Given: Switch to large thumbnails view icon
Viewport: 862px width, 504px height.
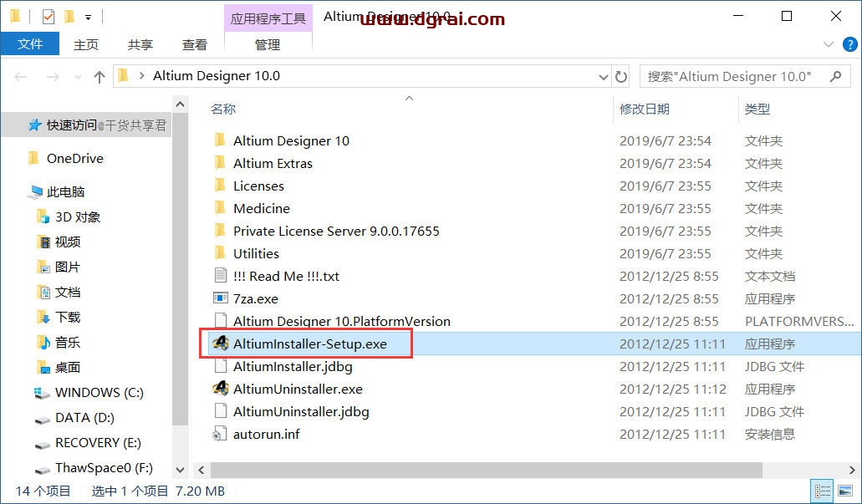Looking at the screenshot, I should point(845,491).
